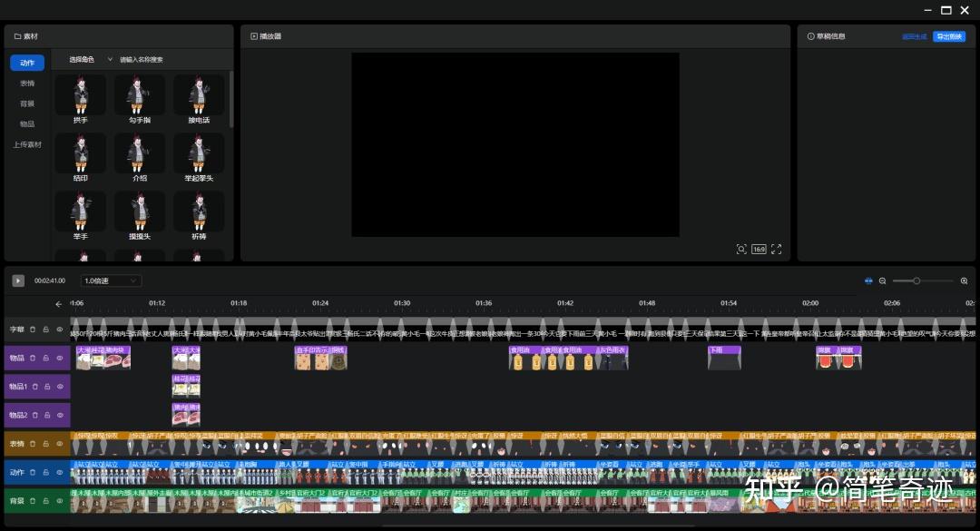The image size is (980, 531).
Task: Click the 草稿信息 panel title
Action: click(830, 36)
